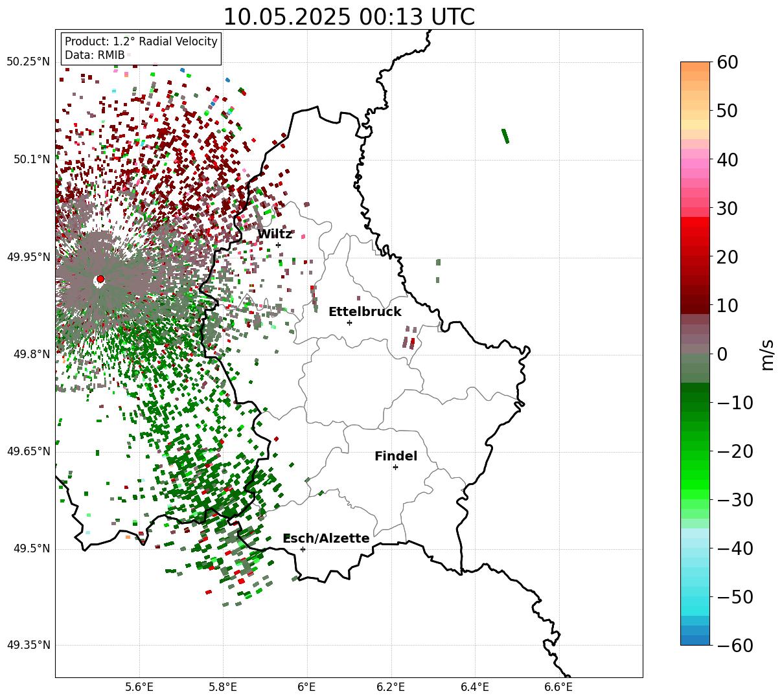Click the colorbar −40 tick label
Viewport: 782px width, 700px height.
[x=734, y=548]
